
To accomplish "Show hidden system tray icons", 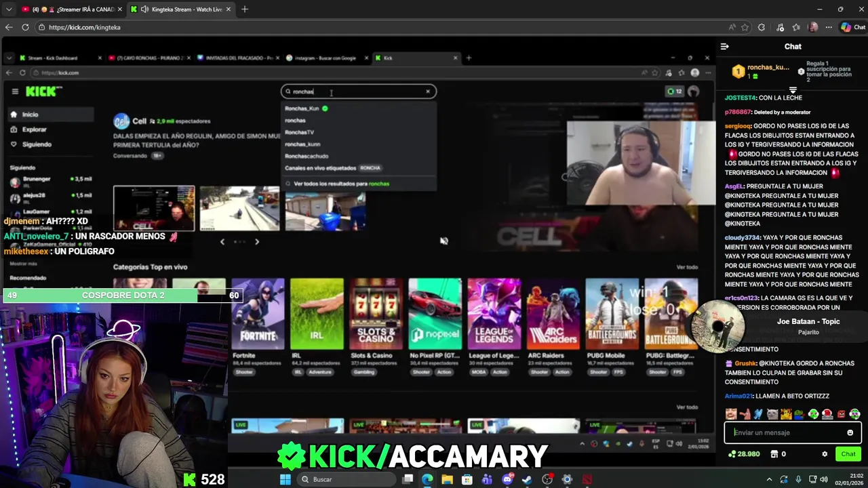I will click(x=769, y=479).
